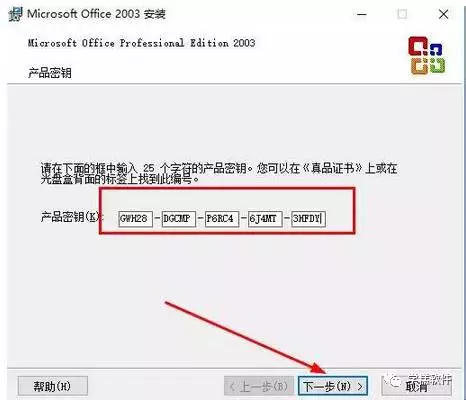Click the window title Microsoft Office 2003 安装

pos(96,14)
